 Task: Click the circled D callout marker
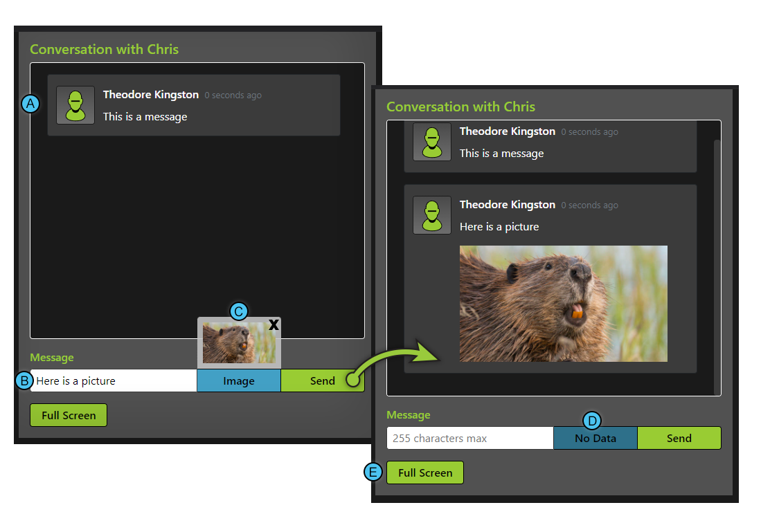(591, 421)
